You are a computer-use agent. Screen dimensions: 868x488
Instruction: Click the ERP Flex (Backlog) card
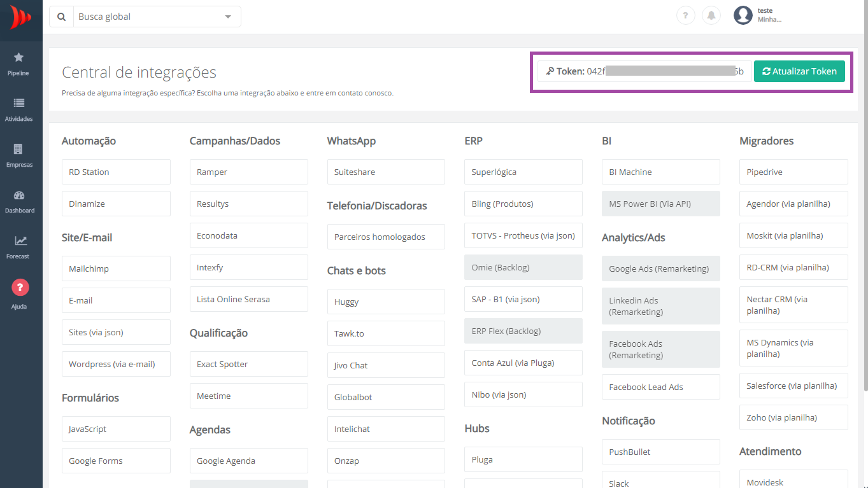click(523, 331)
